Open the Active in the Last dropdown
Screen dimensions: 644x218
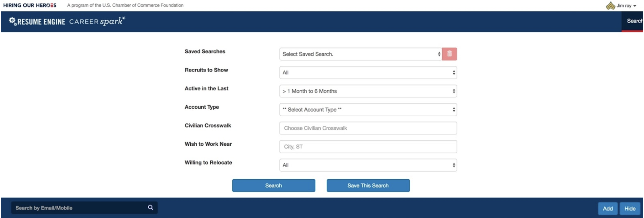point(368,91)
